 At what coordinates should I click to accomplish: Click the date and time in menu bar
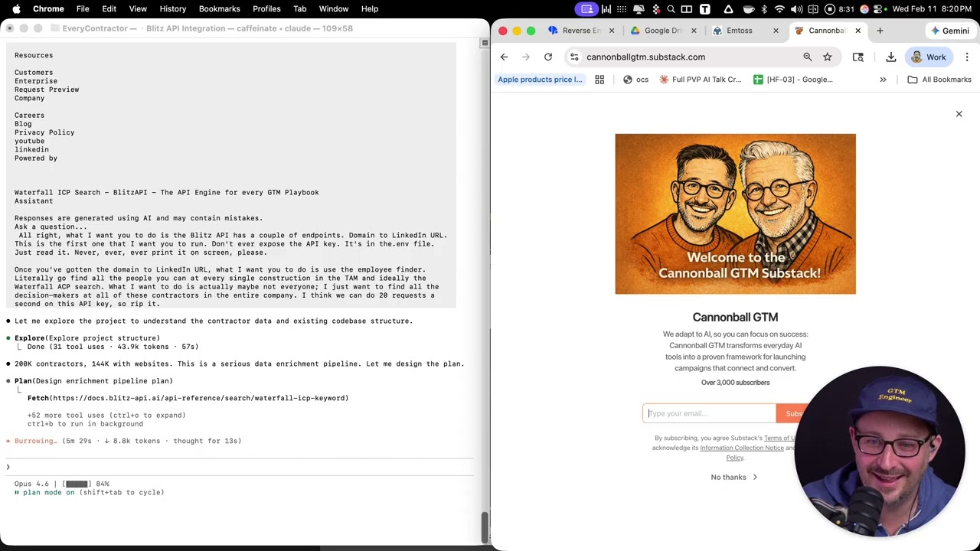(933, 9)
